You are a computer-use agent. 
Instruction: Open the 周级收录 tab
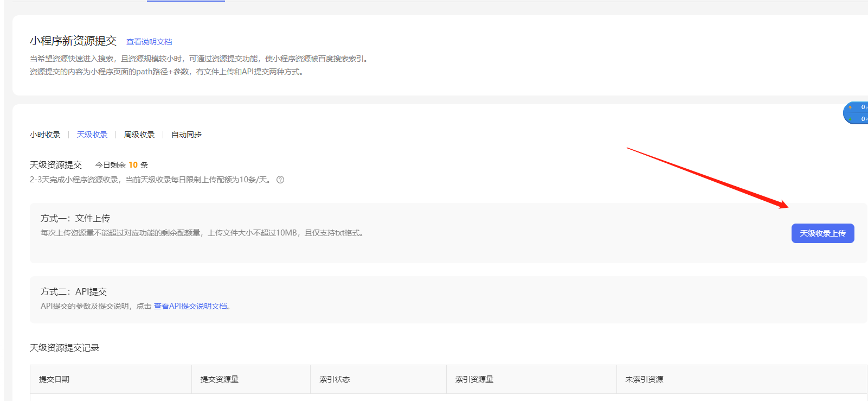[139, 135]
